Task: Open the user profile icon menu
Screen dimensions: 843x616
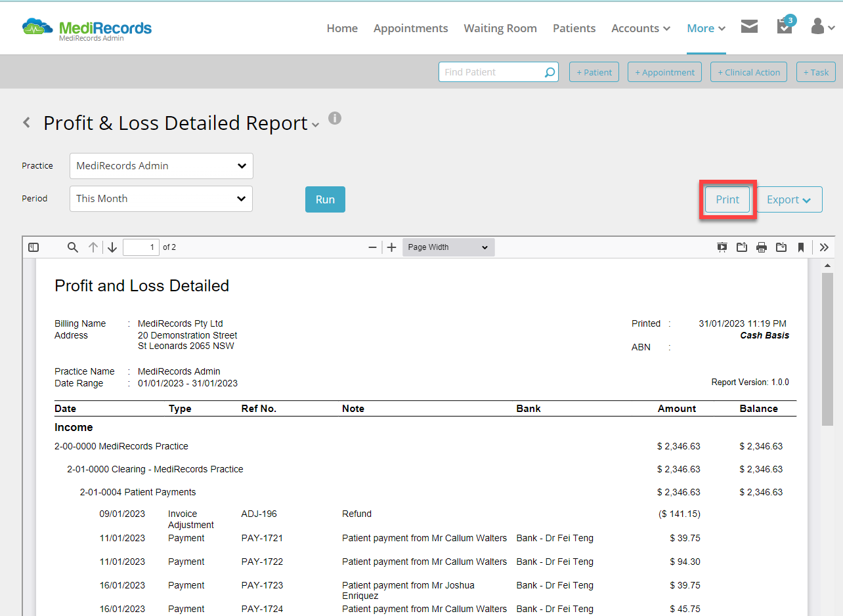Action: [x=823, y=27]
